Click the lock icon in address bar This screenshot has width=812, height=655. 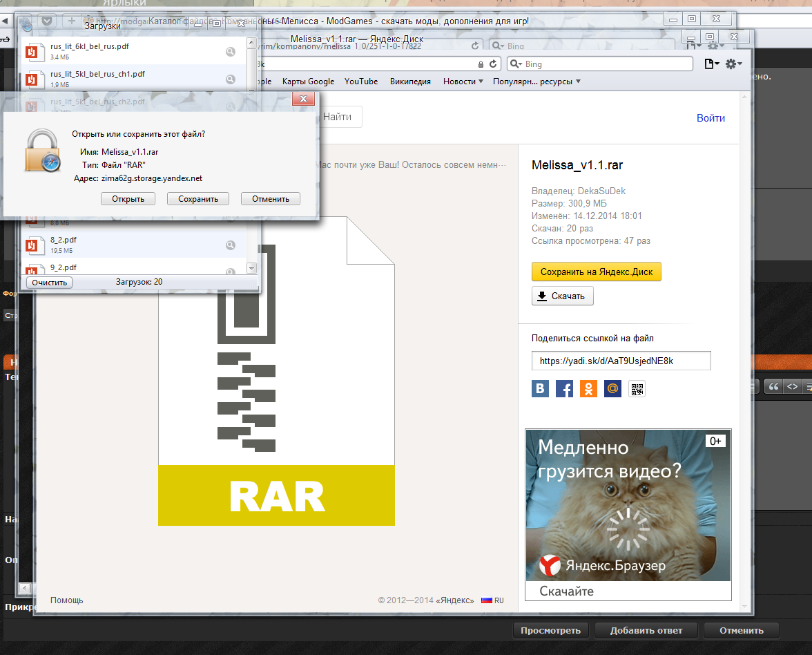(481, 64)
